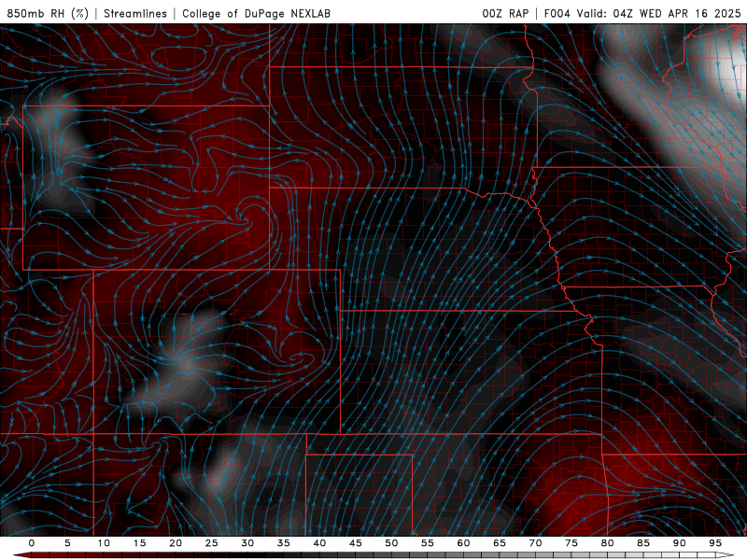This screenshot has height=560, width=747.
Task: Click the "90" label on the color scale
Action: tap(679, 543)
